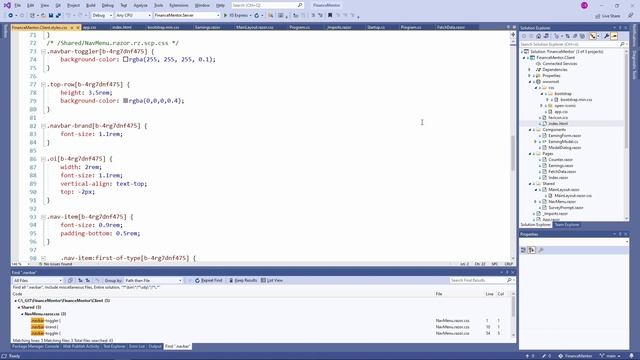The image size is (640, 360).
Task: Click the editor vertical scrollbar thumb
Action: pos(513,153)
